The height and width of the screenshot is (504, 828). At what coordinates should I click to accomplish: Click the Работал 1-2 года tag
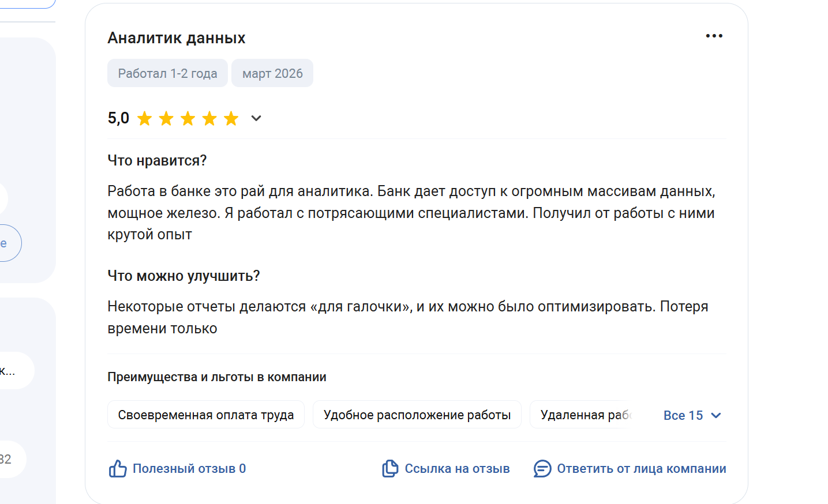click(167, 73)
